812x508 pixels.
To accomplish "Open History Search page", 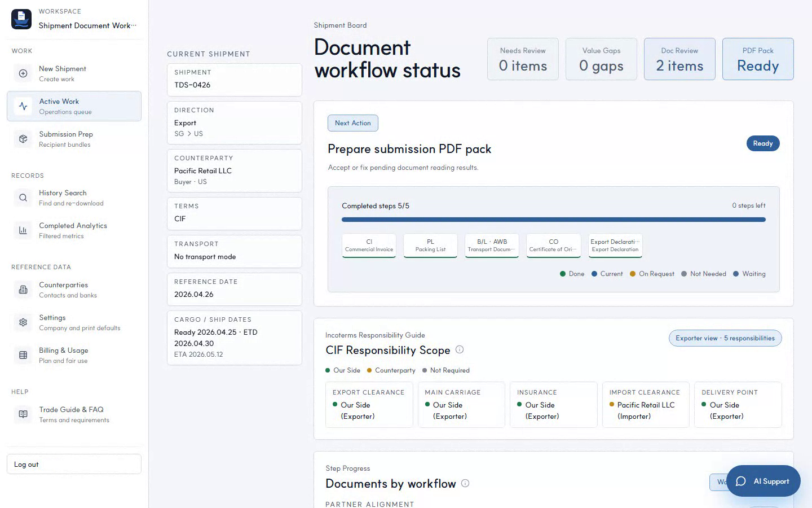I will click(x=74, y=198).
